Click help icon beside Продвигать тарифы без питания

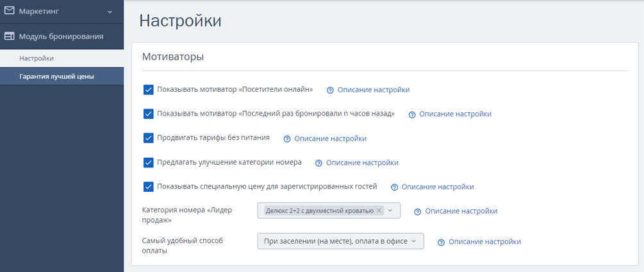pos(287,139)
